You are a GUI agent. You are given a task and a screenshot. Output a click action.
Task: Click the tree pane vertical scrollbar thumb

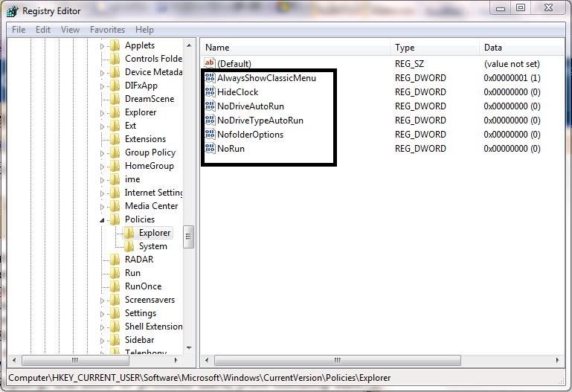(189, 237)
